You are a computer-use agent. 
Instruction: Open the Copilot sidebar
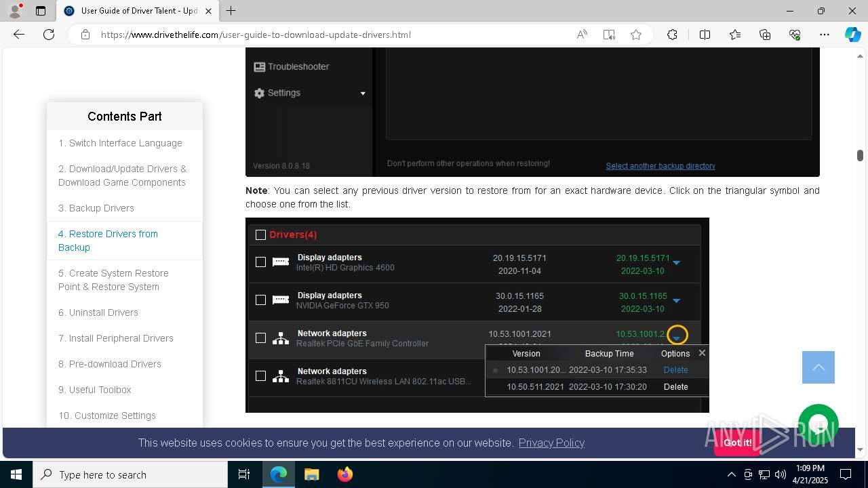coord(852,35)
